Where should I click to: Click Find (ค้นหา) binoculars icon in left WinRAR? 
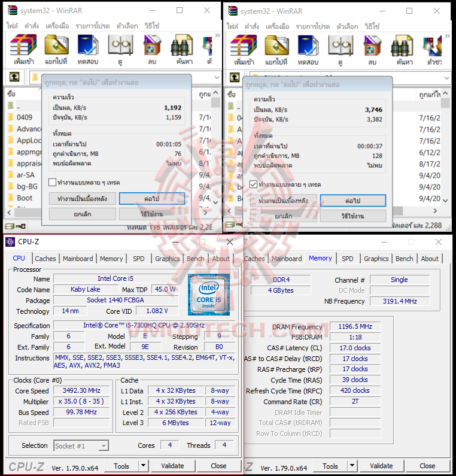click(182, 45)
